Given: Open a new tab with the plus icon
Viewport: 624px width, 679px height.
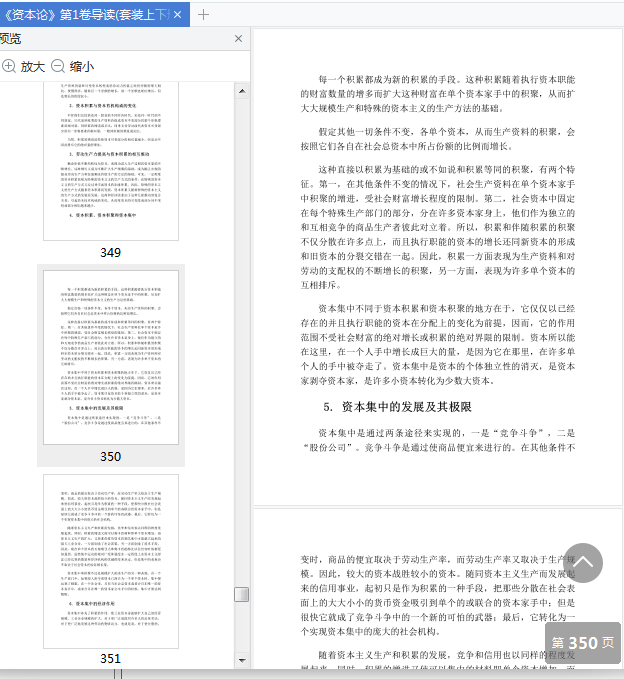Looking at the screenshot, I should pos(203,15).
